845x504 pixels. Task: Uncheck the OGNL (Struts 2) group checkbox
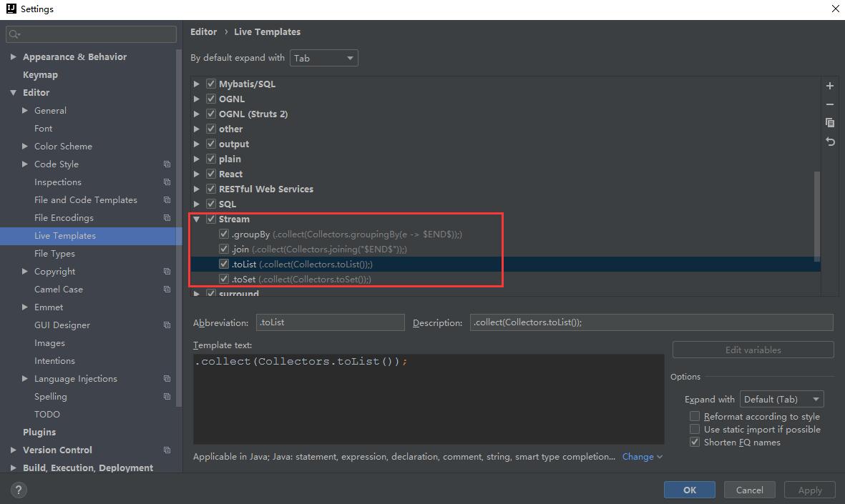click(211, 114)
